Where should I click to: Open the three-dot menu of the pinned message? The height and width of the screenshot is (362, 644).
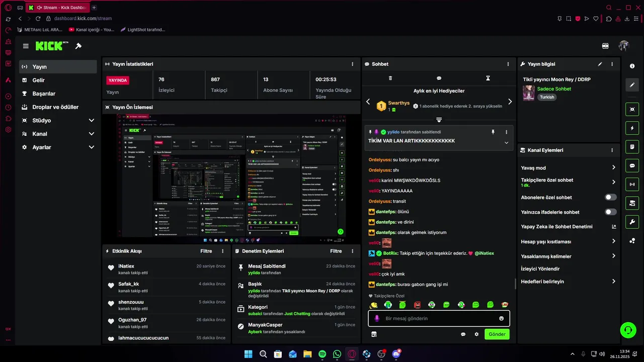[x=506, y=132]
